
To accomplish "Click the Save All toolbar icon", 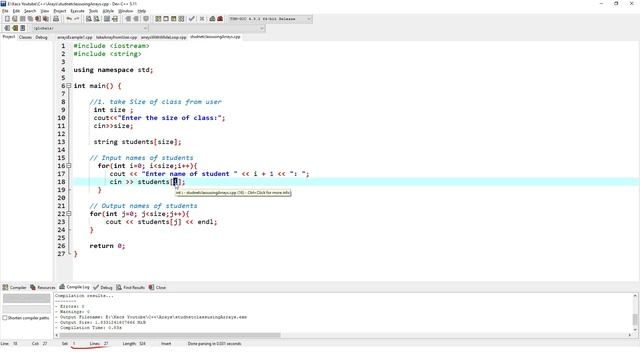I will pos(30,19).
